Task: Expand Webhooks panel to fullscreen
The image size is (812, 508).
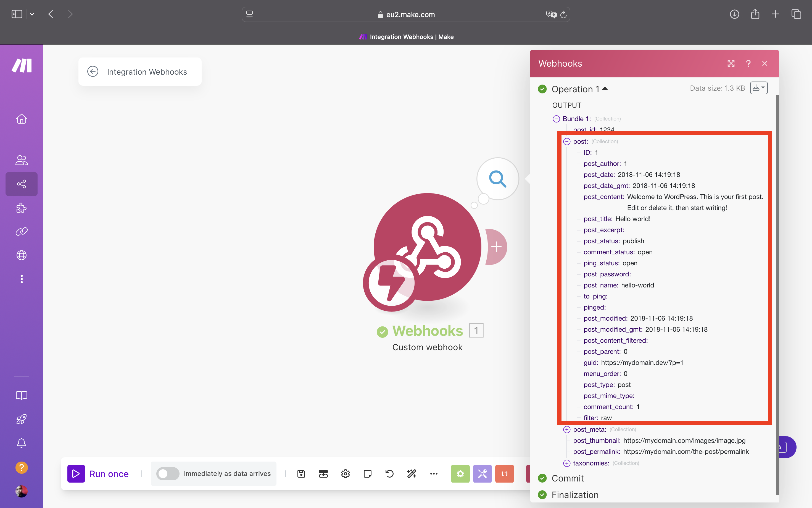Action: [731, 64]
